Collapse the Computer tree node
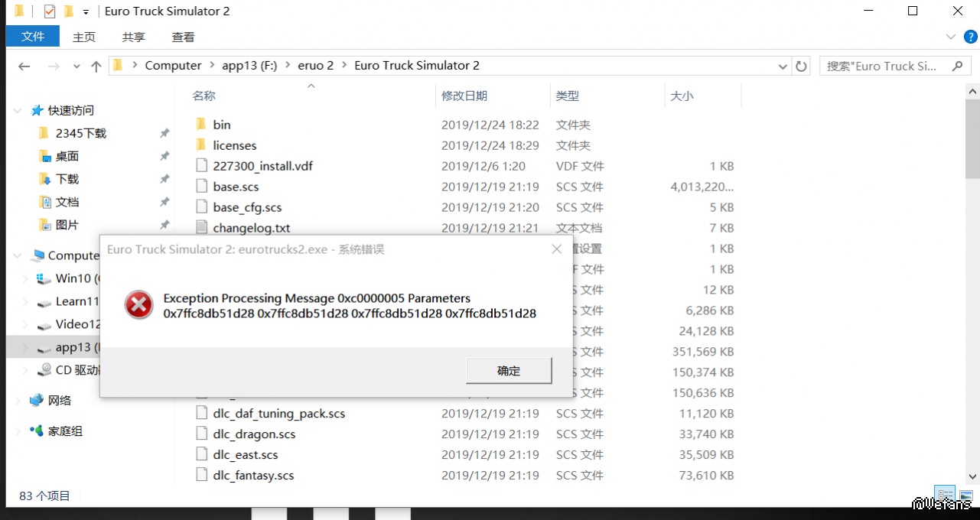 (18, 255)
